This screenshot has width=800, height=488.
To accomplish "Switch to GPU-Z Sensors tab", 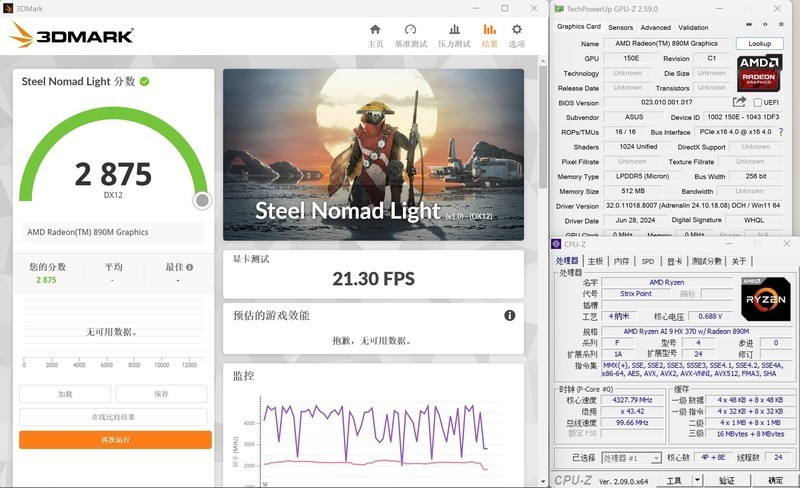I will click(x=620, y=28).
